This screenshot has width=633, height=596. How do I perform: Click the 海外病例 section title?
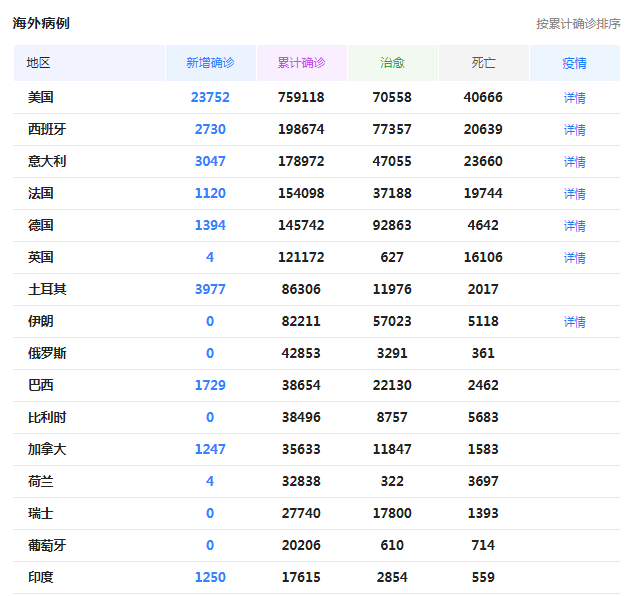[x=41, y=23]
